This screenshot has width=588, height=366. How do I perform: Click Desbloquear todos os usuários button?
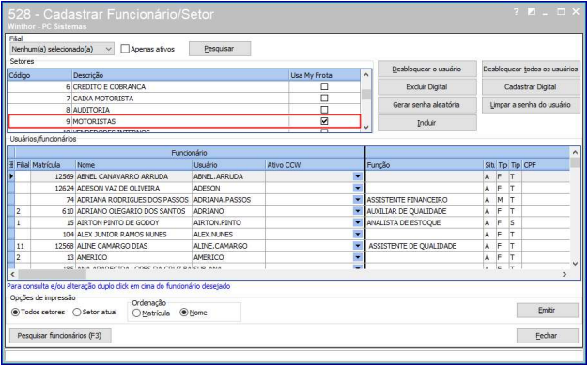[531, 69]
